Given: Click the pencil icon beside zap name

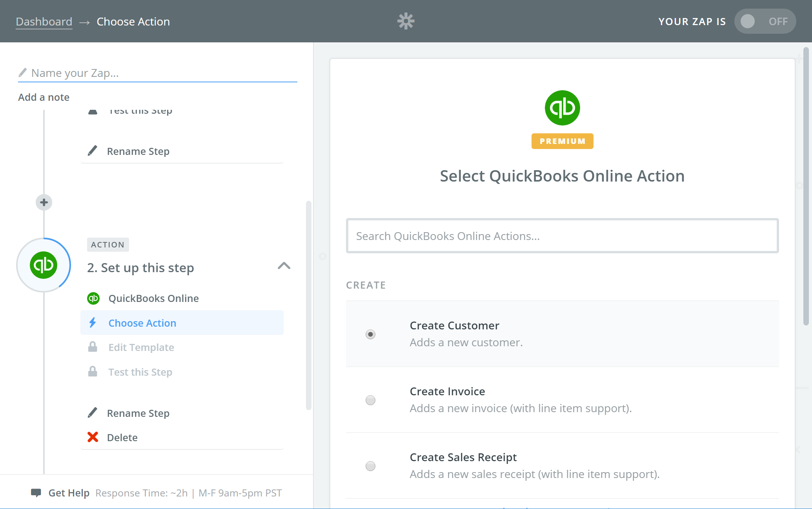Looking at the screenshot, I should click(x=23, y=73).
